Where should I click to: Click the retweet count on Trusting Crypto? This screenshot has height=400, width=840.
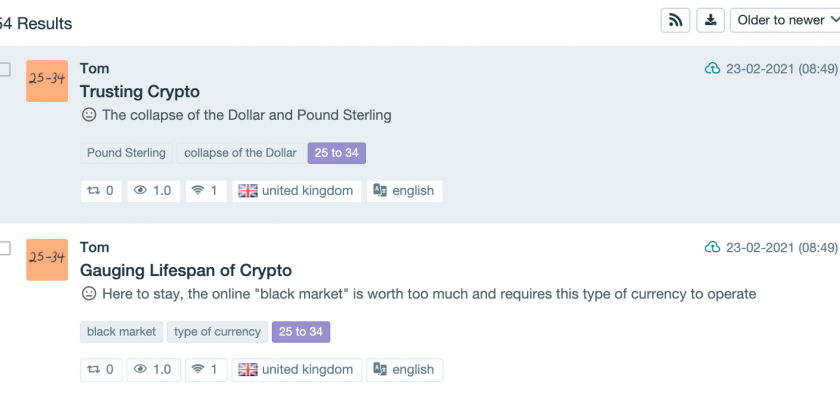tap(102, 190)
